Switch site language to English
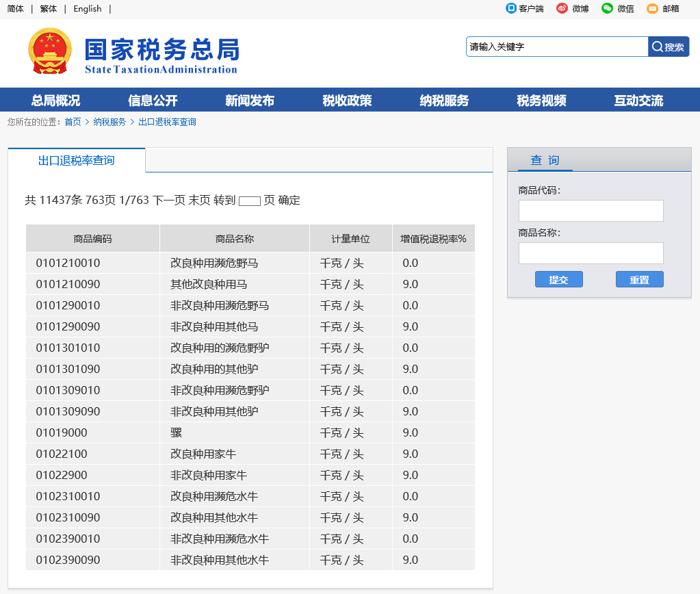Image resolution: width=700 pixels, height=594 pixels. click(x=87, y=9)
